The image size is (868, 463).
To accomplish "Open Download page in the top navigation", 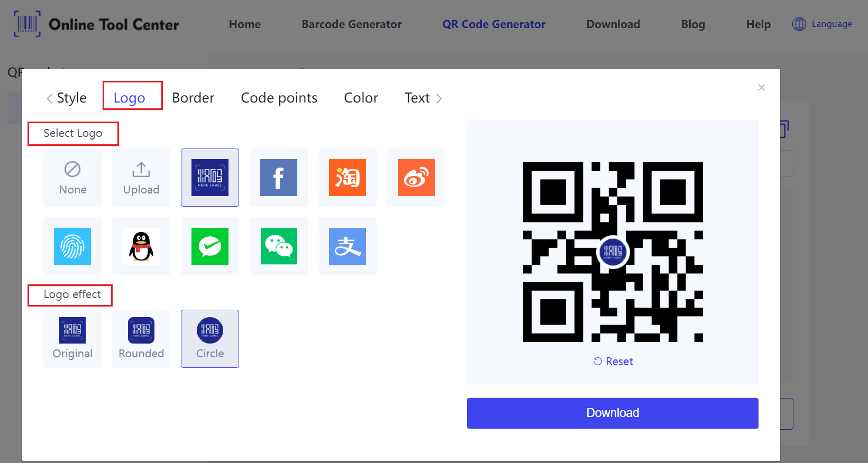I will [x=613, y=24].
